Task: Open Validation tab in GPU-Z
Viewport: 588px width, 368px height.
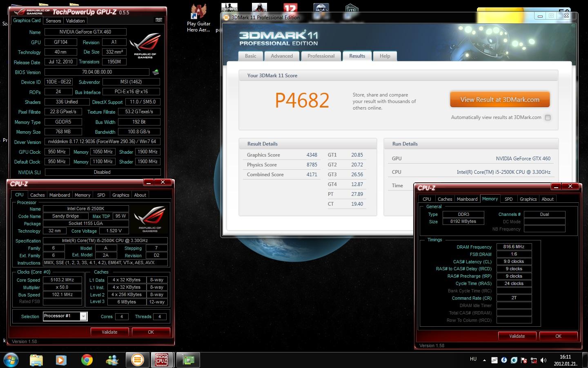Action: pyautogui.click(x=76, y=21)
